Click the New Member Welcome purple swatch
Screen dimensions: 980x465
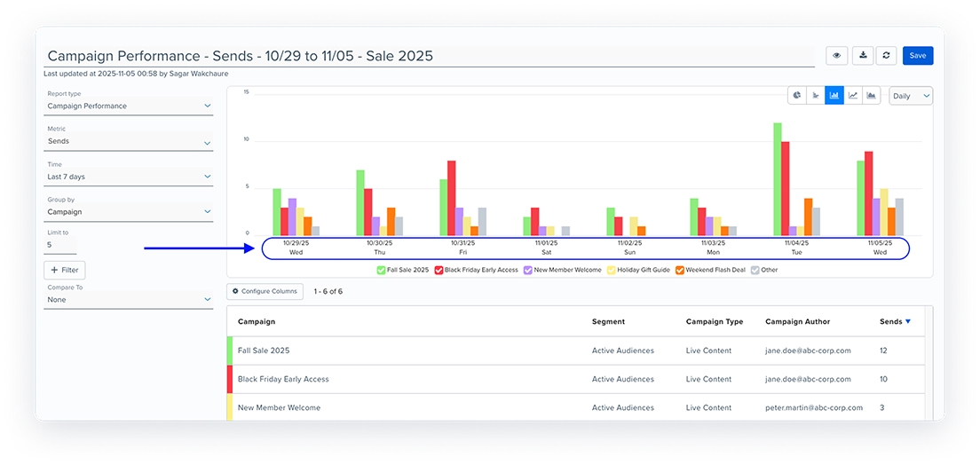527,270
